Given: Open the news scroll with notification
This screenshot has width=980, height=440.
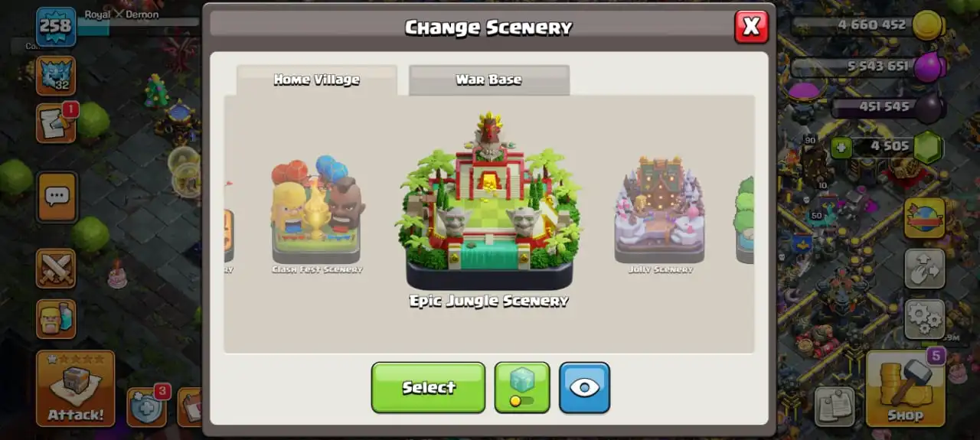Looking at the screenshot, I should click(x=56, y=123).
